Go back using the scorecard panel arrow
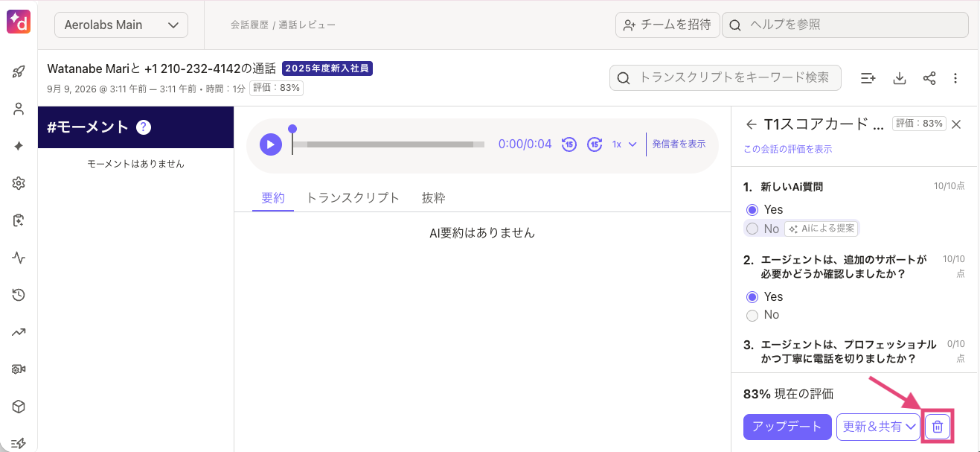980x452 pixels. tap(751, 124)
